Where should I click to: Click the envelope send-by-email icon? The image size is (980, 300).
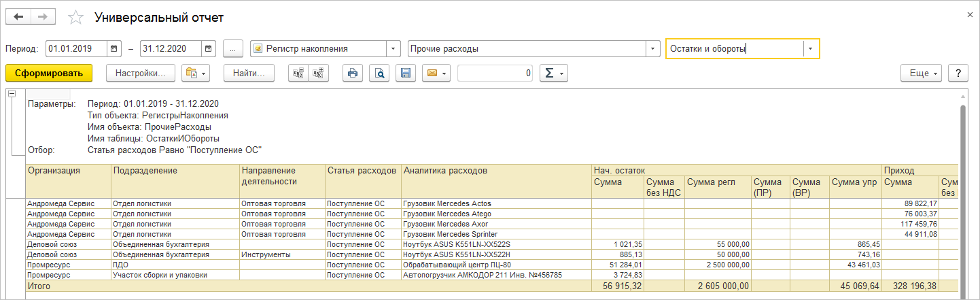[436, 73]
